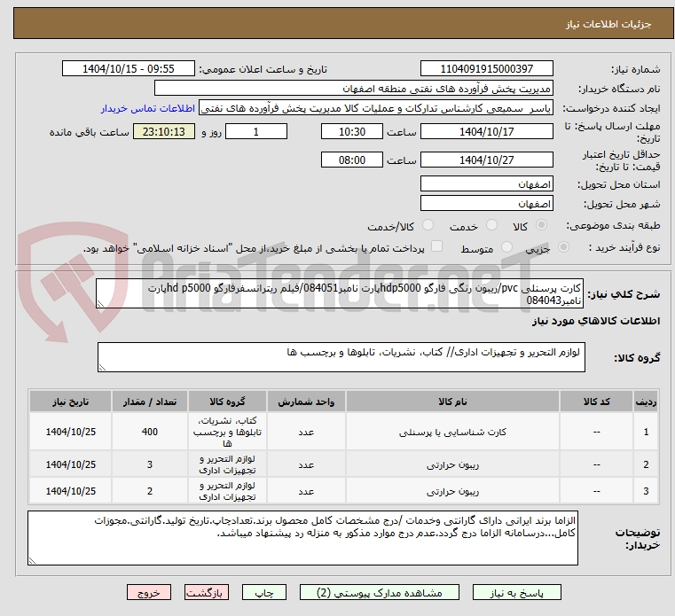The height and width of the screenshot is (616, 675).
Task: Select the کالا radio button
Action: pyautogui.click(x=542, y=225)
